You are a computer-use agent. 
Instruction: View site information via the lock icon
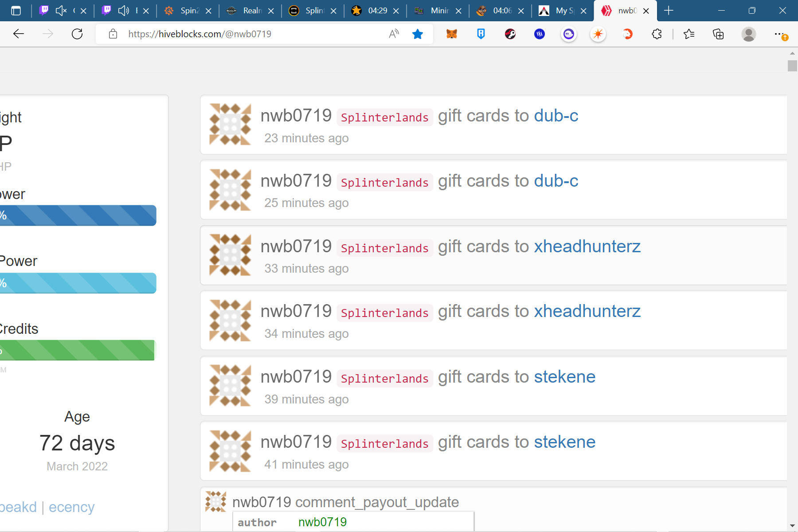coord(113,34)
